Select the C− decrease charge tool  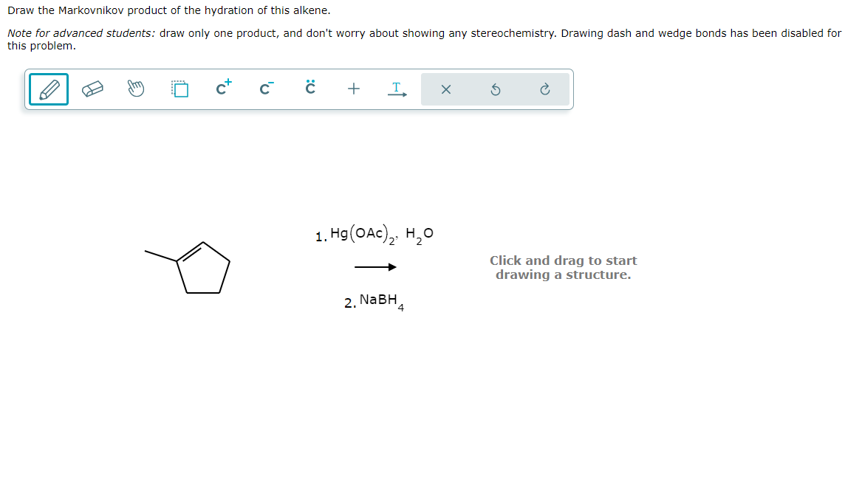tap(266, 89)
